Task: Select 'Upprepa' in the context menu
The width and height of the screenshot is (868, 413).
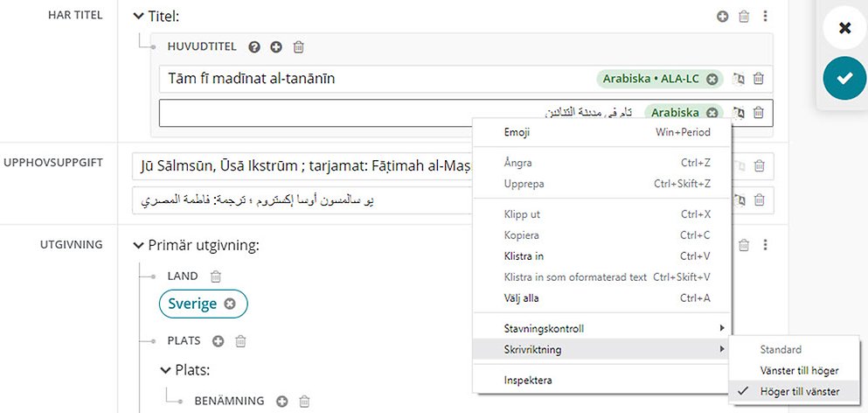Action: 601,184
